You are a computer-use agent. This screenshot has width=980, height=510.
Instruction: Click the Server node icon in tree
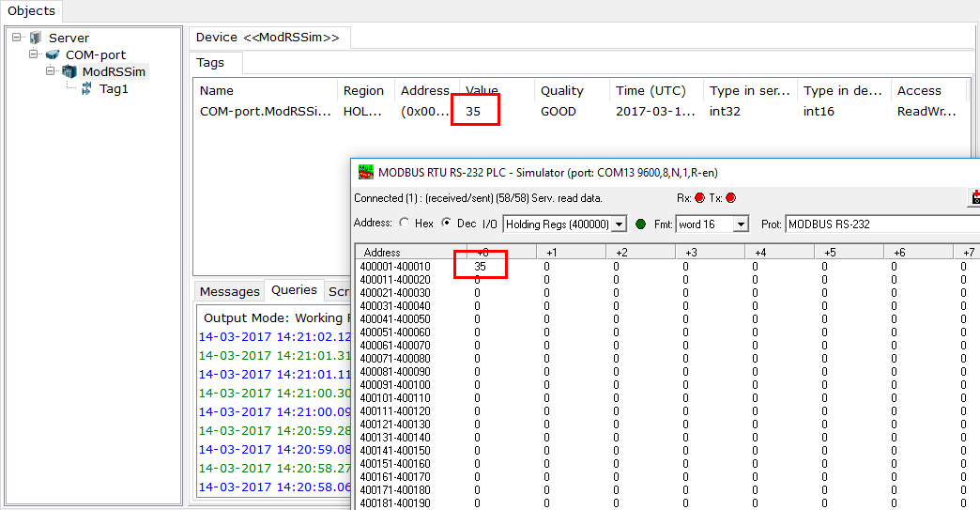pyautogui.click(x=36, y=38)
